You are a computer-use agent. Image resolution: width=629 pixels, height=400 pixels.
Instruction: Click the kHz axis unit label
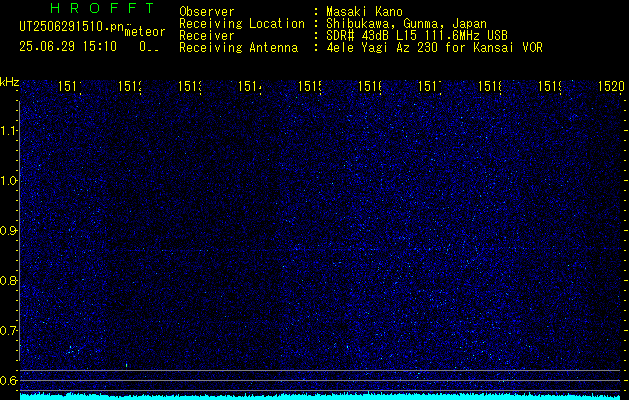click(10, 82)
